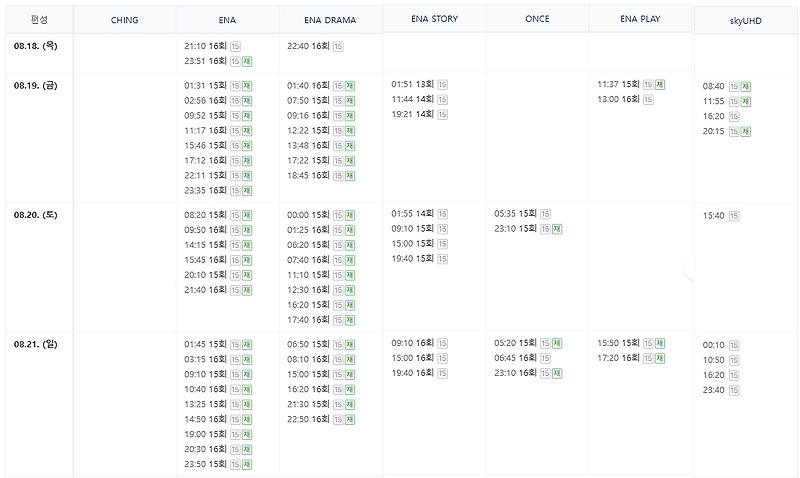The height and width of the screenshot is (478, 800).
Task: Click the 15 rating badge beside ENA PLAY 13:00 16회
Action: point(648,99)
